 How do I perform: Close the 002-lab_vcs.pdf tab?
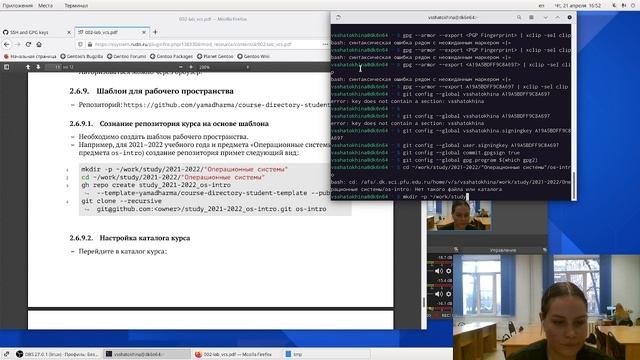144,32
